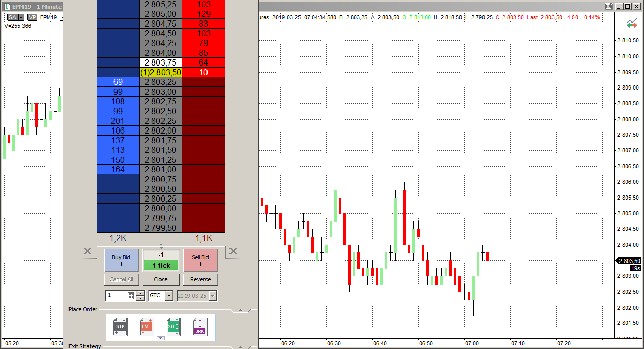Click the Cancel All button
This screenshot has height=349, width=644.
click(122, 279)
